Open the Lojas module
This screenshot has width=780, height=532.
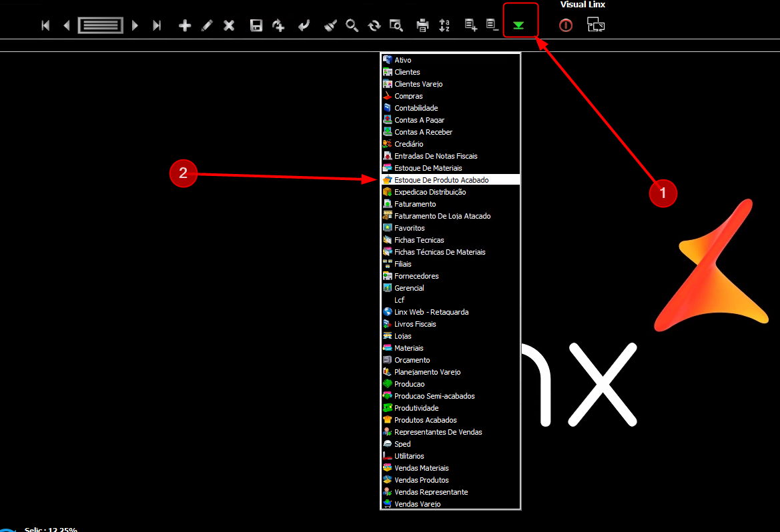tap(450, 336)
